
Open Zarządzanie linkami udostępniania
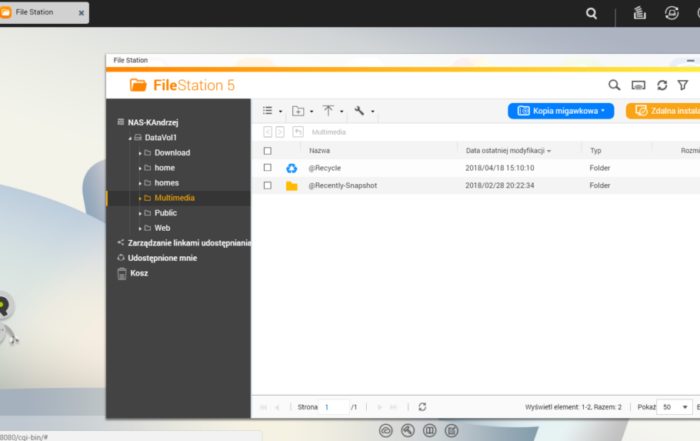189,243
